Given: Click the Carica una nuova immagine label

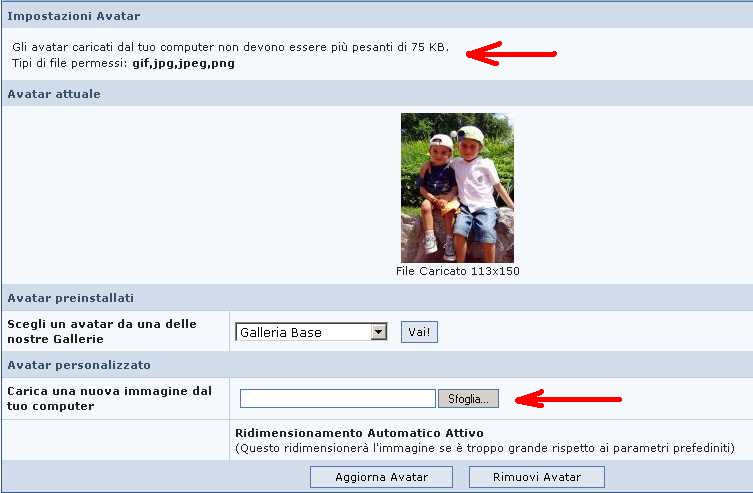Looking at the screenshot, I should (109, 398).
